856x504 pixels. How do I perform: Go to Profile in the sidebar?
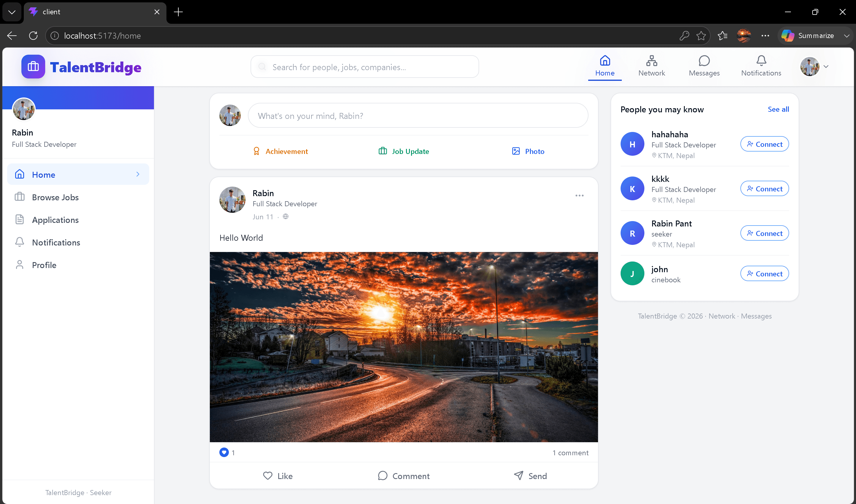pyautogui.click(x=78, y=265)
